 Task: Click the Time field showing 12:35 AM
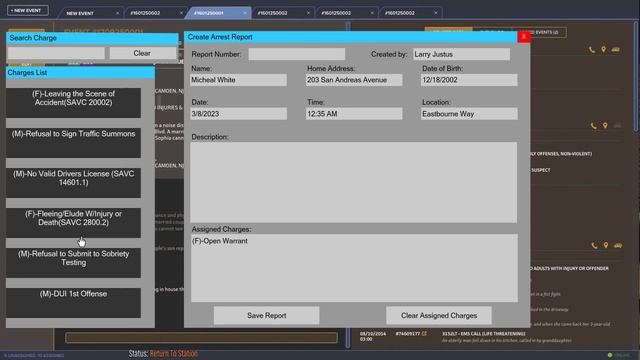pyautogui.click(x=354, y=114)
